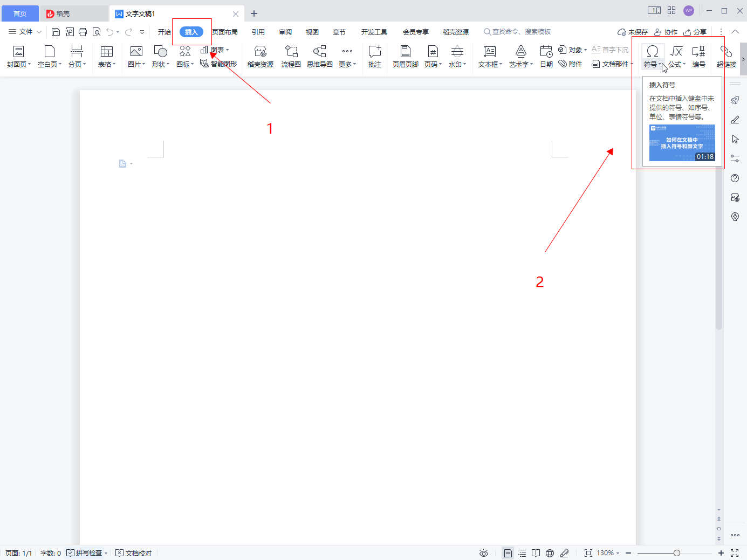747x560 pixels.
Task: Insert a flowchart (流程图)
Action: (x=291, y=57)
